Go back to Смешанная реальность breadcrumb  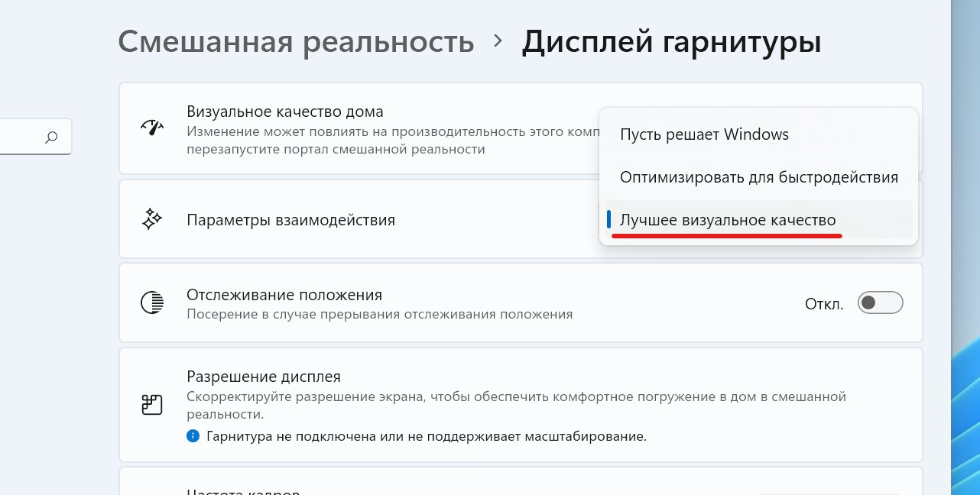(296, 41)
